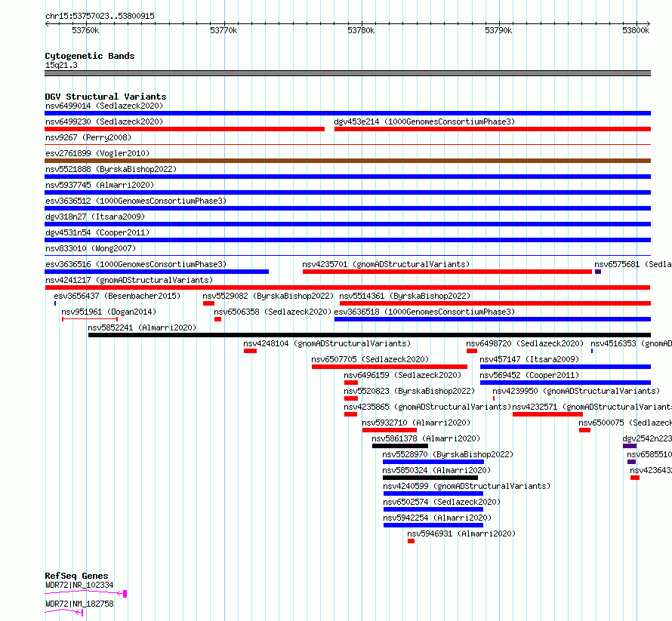Viewport: 672px width, 621px height.
Task: Click the dgv4531n54 (Cooper2011) label
Action: pos(97,232)
